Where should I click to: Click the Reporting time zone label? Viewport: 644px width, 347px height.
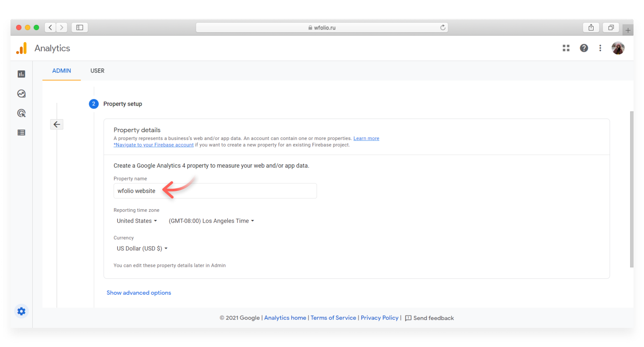pyautogui.click(x=137, y=210)
